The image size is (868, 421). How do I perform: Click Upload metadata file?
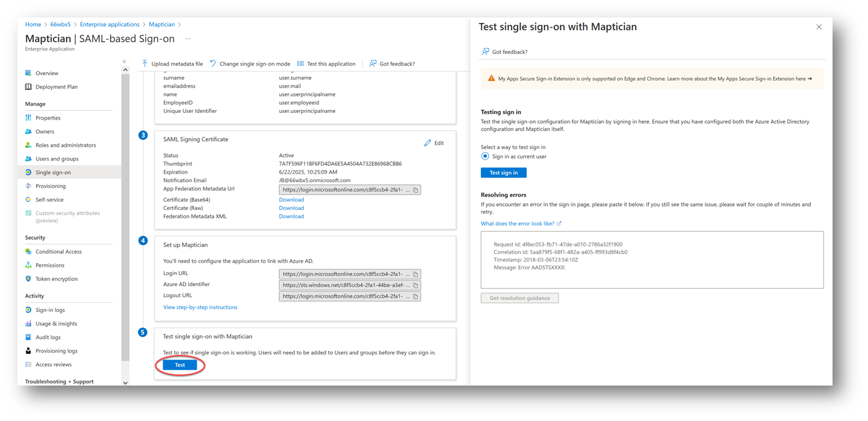point(172,64)
